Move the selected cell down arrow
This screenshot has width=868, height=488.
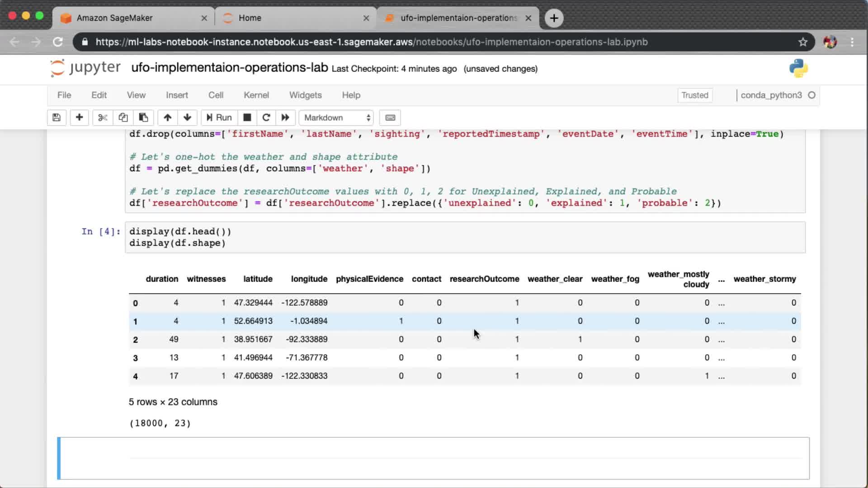187,117
